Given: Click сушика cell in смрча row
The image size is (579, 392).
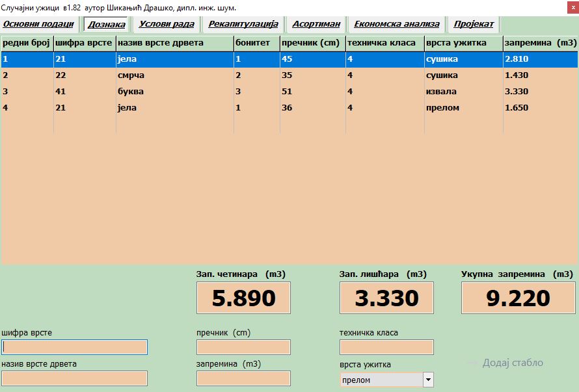Looking at the screenshot, I should point(463,75).
